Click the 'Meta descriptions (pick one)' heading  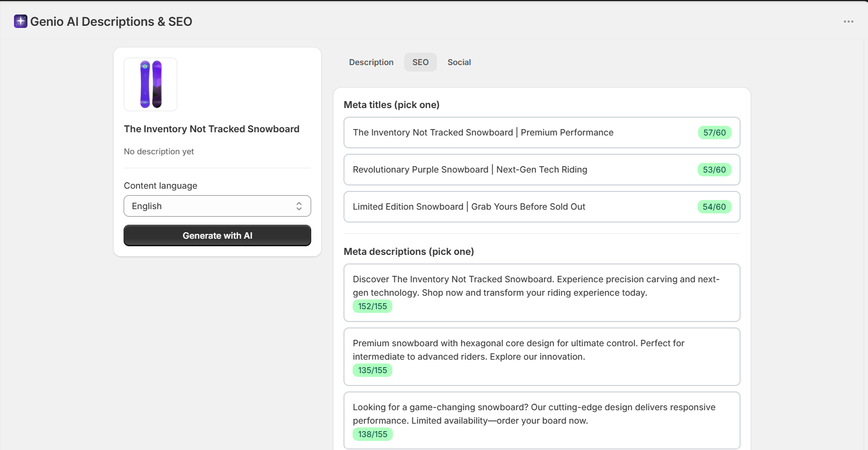[x=409, y=252]
